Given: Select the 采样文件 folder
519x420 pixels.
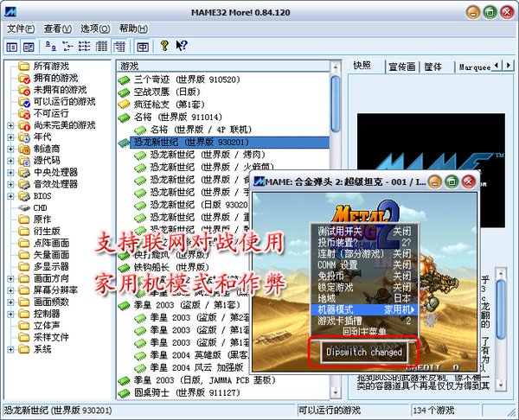Looking at the screenshot, I should (51, 337).
